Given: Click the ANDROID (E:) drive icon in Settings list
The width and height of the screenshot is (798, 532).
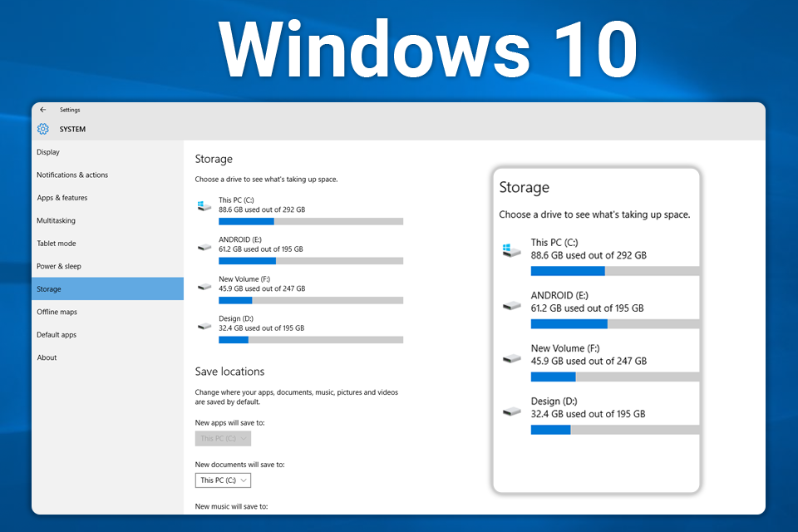Looking at the screenshot, I should (x=204, y=248).
